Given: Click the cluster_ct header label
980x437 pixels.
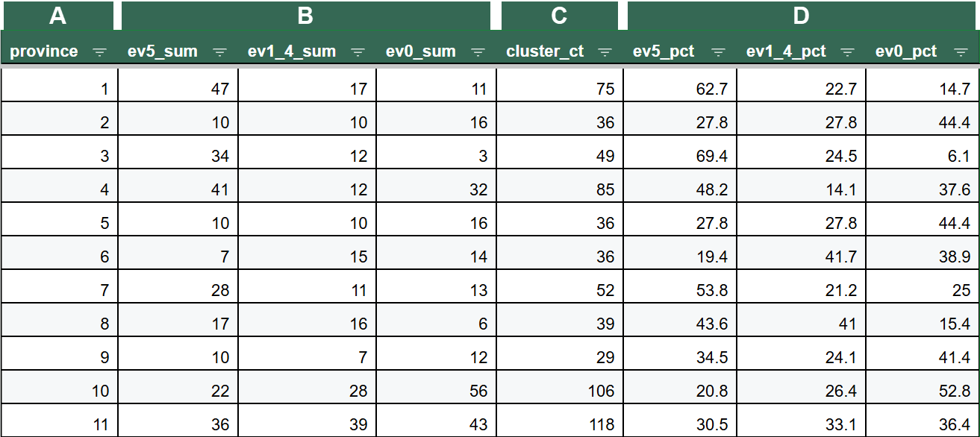Looking at the screenshot, I should (545, 51).
